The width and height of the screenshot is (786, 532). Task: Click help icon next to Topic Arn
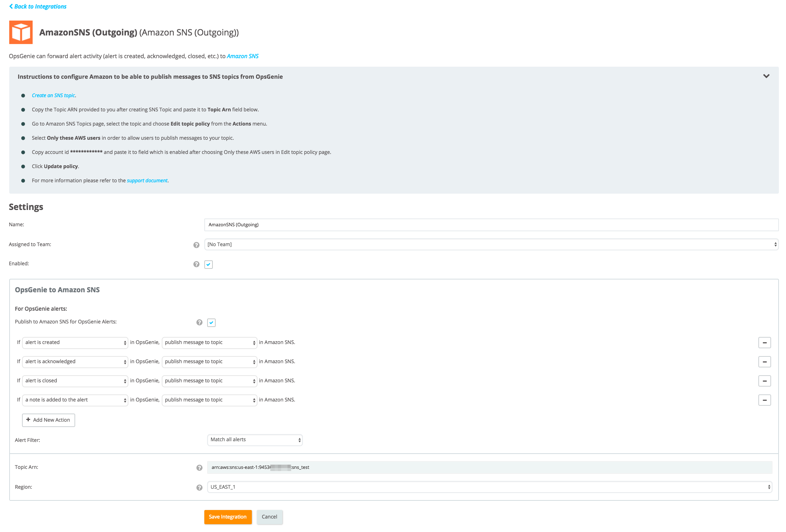click(x=199, y=468)
